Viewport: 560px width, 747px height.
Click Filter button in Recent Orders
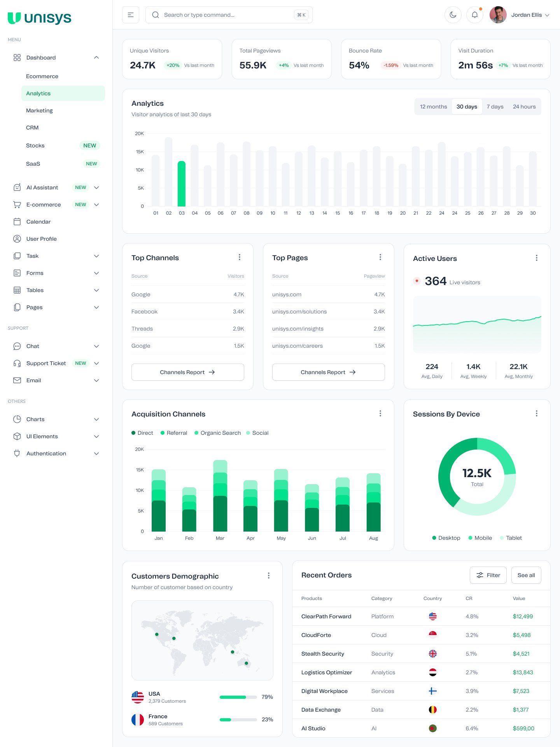point(488,575)
